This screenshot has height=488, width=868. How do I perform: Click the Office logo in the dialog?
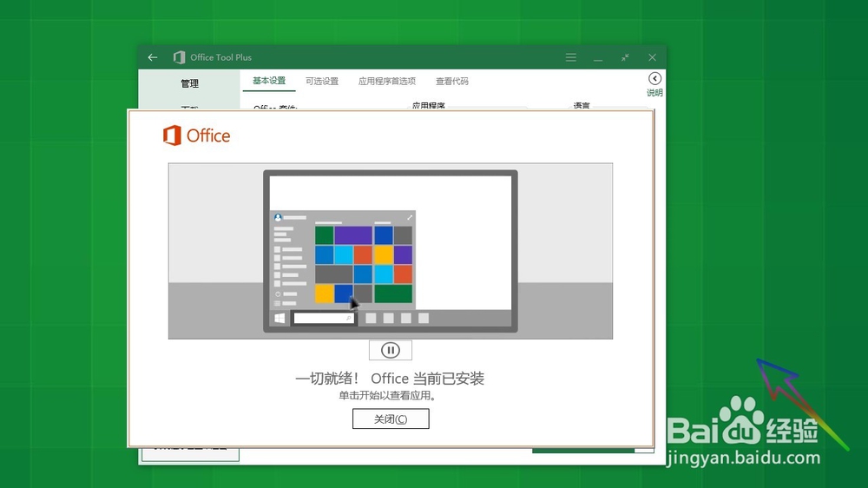tap(196, 135)
